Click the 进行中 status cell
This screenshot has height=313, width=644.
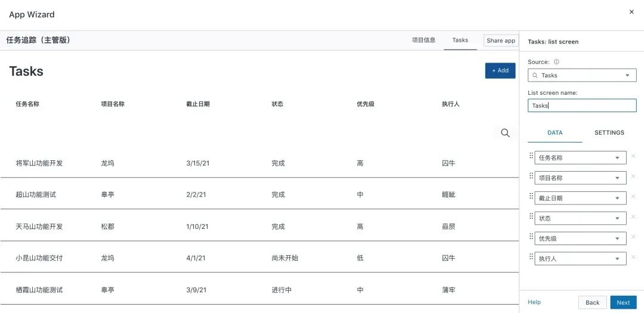pos(281,290)
